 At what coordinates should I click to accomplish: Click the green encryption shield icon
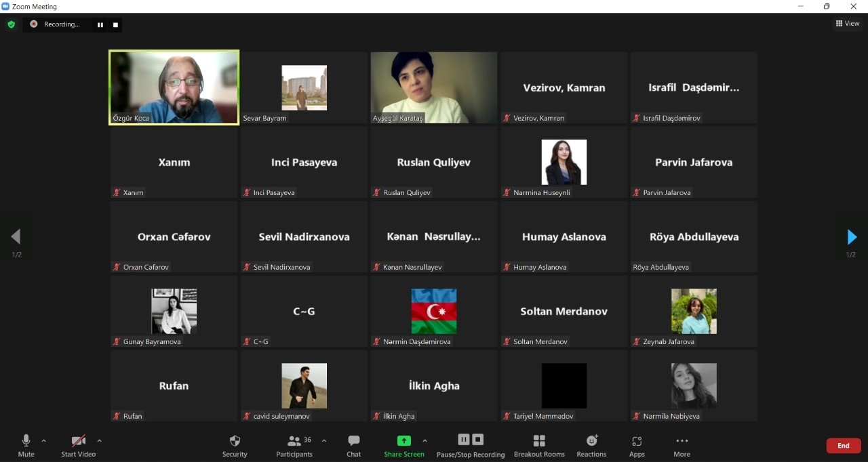tap(11, 24)
